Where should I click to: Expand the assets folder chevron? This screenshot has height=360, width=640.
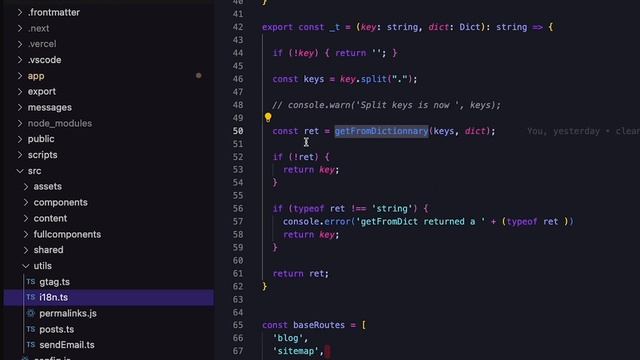(x=26, y=187)
